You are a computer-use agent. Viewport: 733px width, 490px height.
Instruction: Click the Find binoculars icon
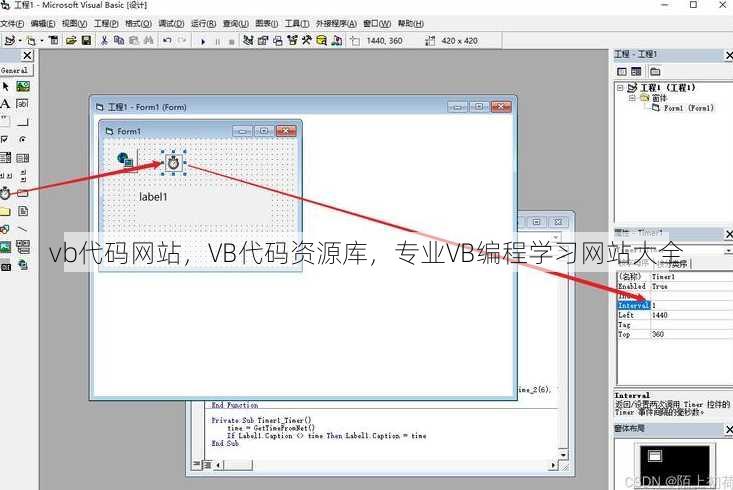[149, 41]
